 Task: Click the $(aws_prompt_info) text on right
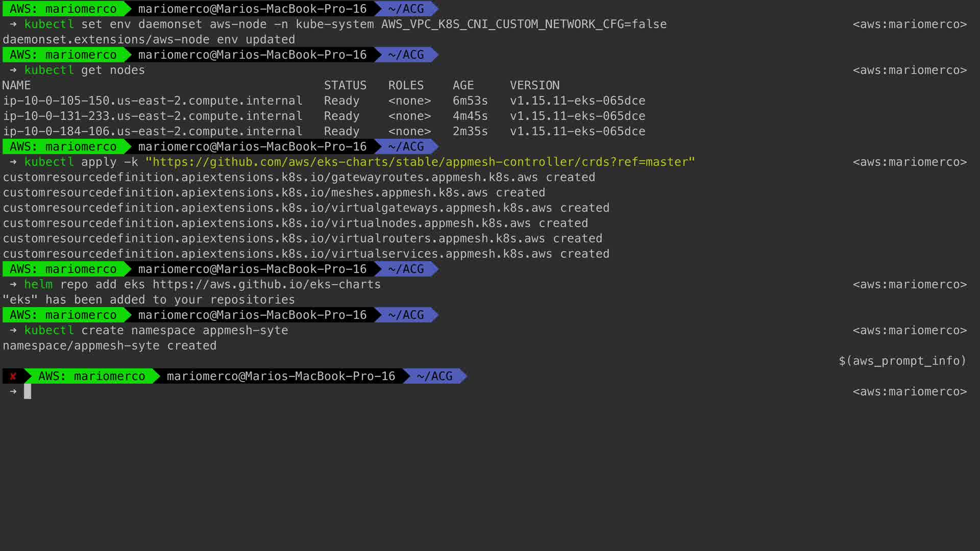[902, 361]
